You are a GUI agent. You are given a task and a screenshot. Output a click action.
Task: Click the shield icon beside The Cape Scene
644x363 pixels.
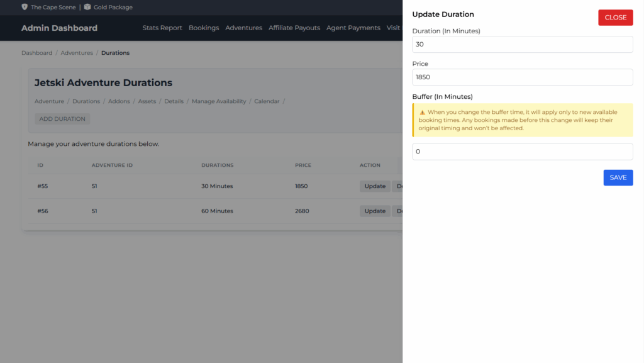pos(25,7)
